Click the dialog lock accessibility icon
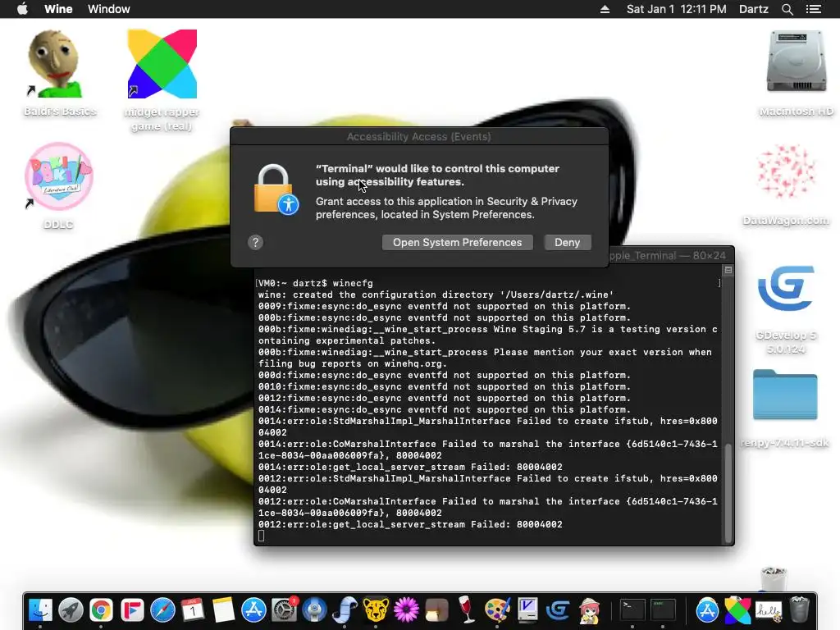The image size is (840, 630). click(x=276, y=189)
